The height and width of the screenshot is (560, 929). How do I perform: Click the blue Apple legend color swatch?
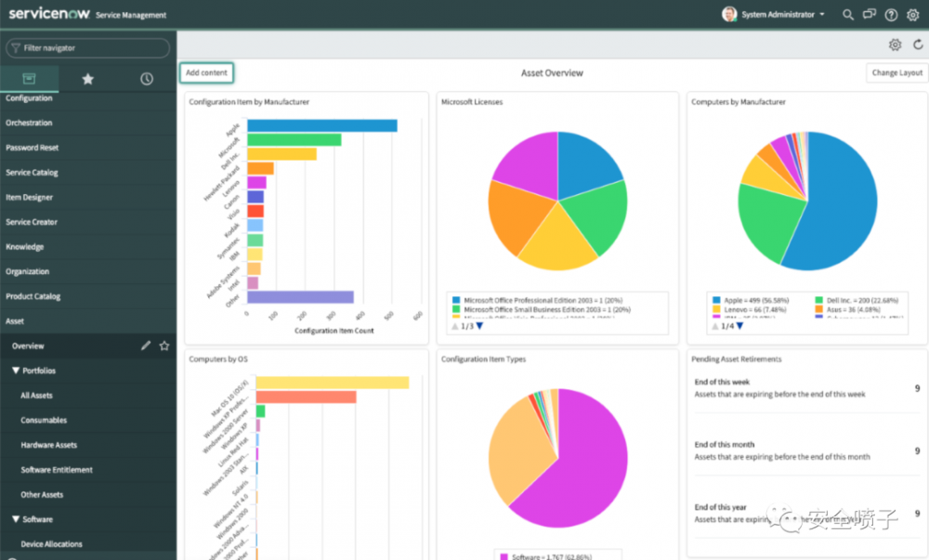coord(716,300)
